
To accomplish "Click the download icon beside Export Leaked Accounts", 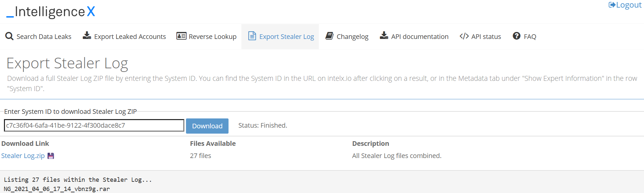I will 87,36.
